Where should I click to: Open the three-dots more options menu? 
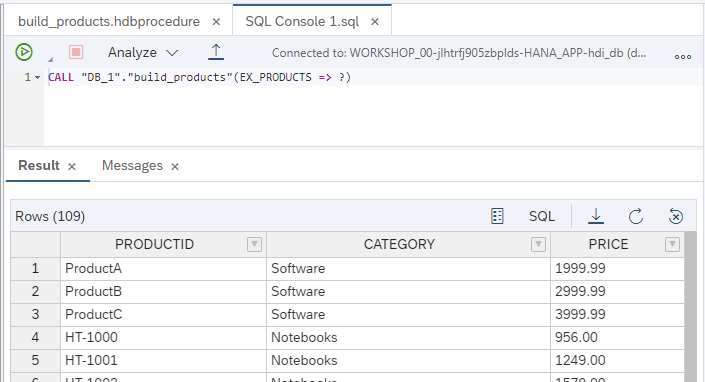click(683, 57)
